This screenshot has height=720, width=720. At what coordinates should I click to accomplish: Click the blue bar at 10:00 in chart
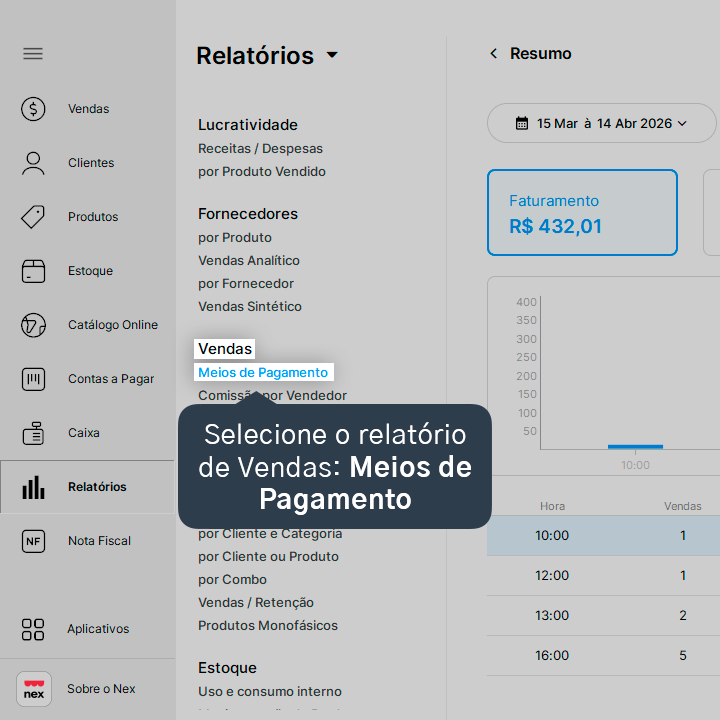[635, 446]
